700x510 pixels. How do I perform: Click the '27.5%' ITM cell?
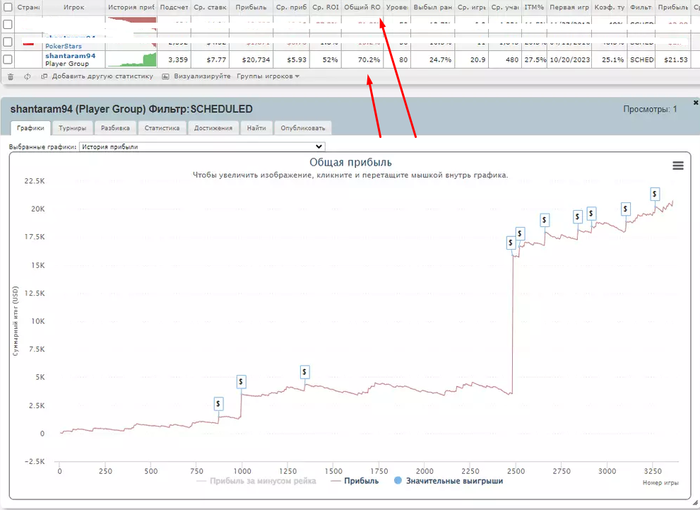[535, 59]
